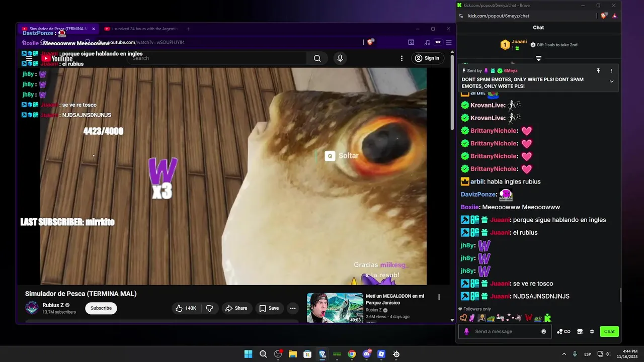Screen dimensions: 644x362
Task: Click the Boxiie username in the Kick chat
Action: (470, 207)
